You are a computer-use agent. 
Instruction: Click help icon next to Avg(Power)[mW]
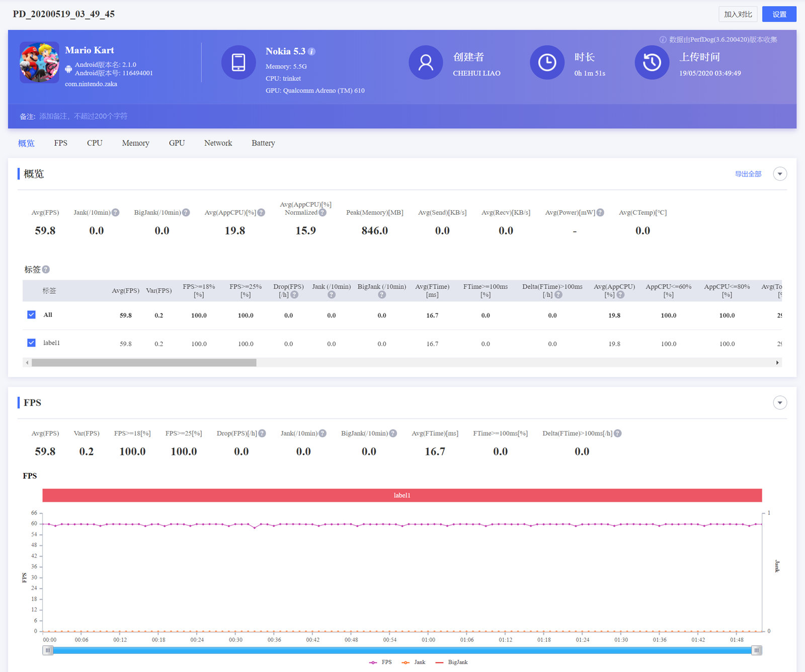pyautogui.click(x=600, y=213)
